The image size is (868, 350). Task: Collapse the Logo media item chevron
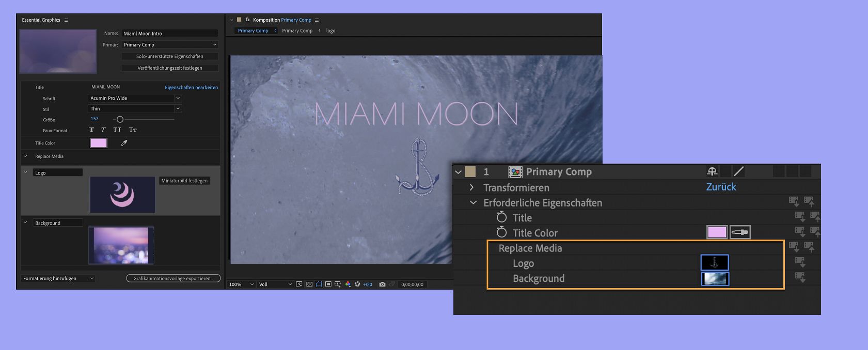point(25,172)
